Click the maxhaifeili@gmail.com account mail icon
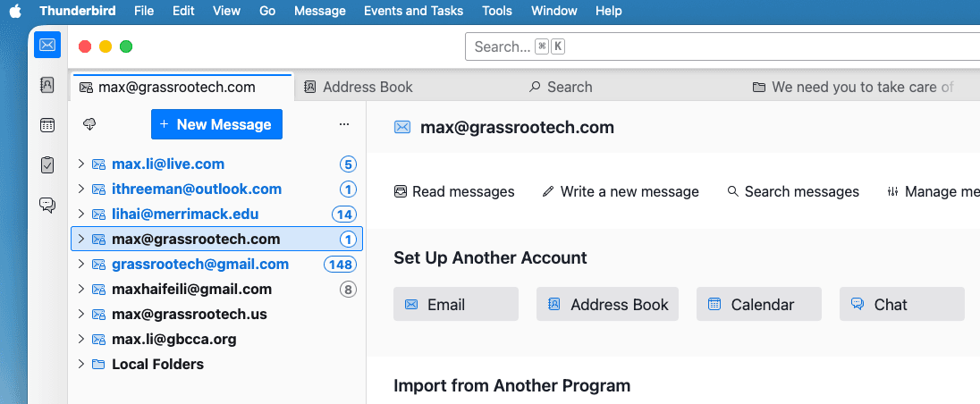The height and width of the screenshot is (404, 980). [x=98, y=289]
